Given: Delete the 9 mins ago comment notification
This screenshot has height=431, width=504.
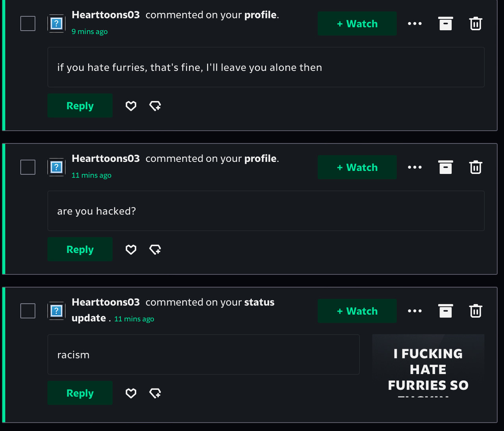Looking at the screenshot, I should point(476,24).
